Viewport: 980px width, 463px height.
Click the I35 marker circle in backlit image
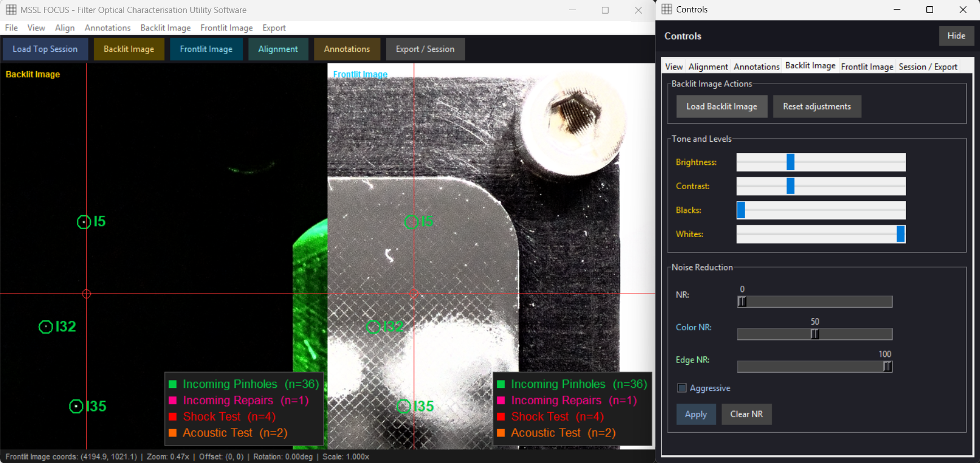(x=76, y=407)
